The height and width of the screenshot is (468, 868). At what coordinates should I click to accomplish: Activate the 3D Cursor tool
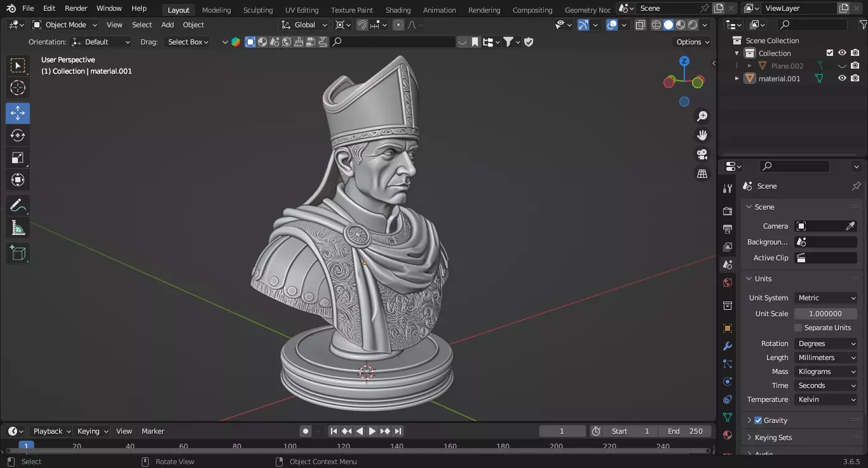pos(18,88)
